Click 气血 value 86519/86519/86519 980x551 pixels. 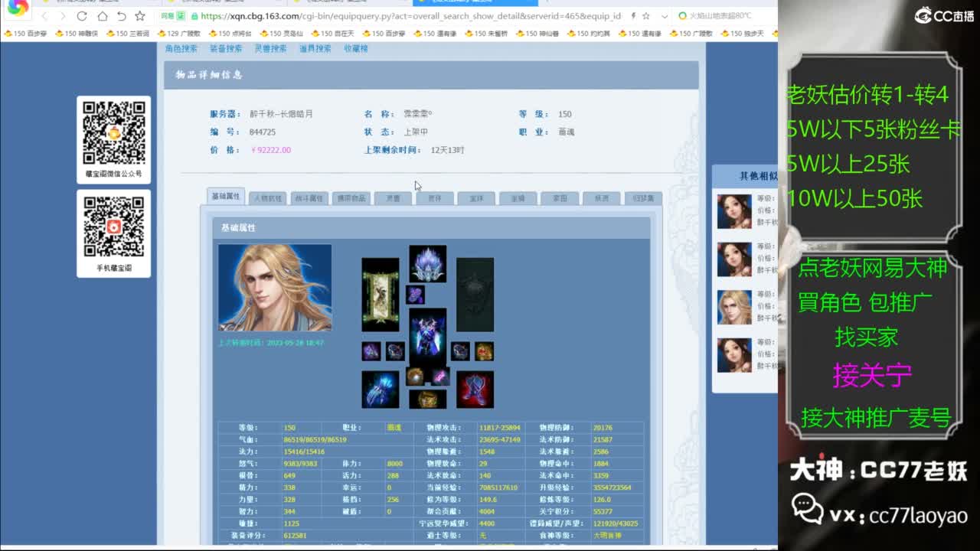[x=315, y=440]
